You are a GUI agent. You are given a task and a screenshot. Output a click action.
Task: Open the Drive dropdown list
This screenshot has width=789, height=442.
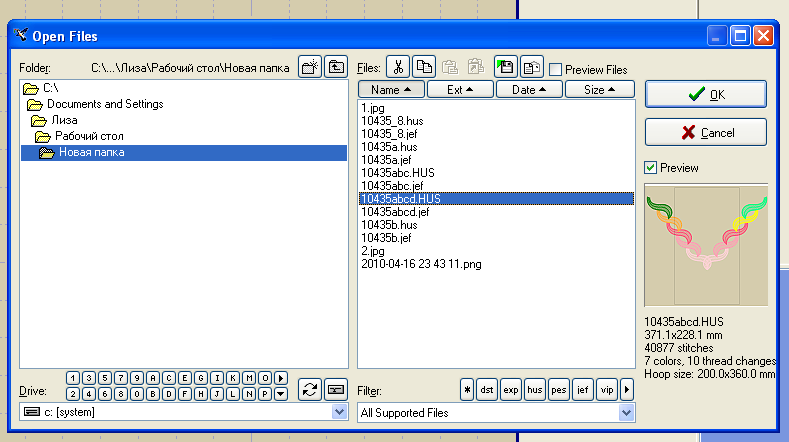338,412
